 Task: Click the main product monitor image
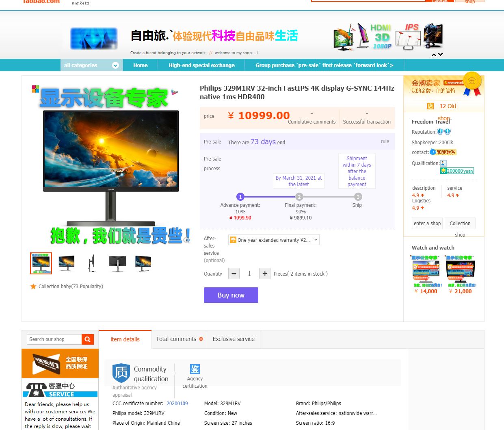pos(111,167)
